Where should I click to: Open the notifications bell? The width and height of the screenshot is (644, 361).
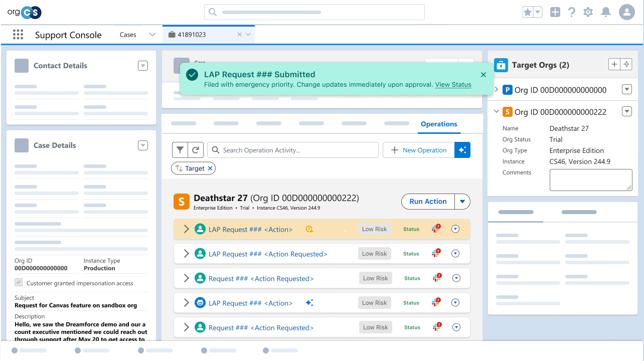pyautogui.click(x=606, y=12)
